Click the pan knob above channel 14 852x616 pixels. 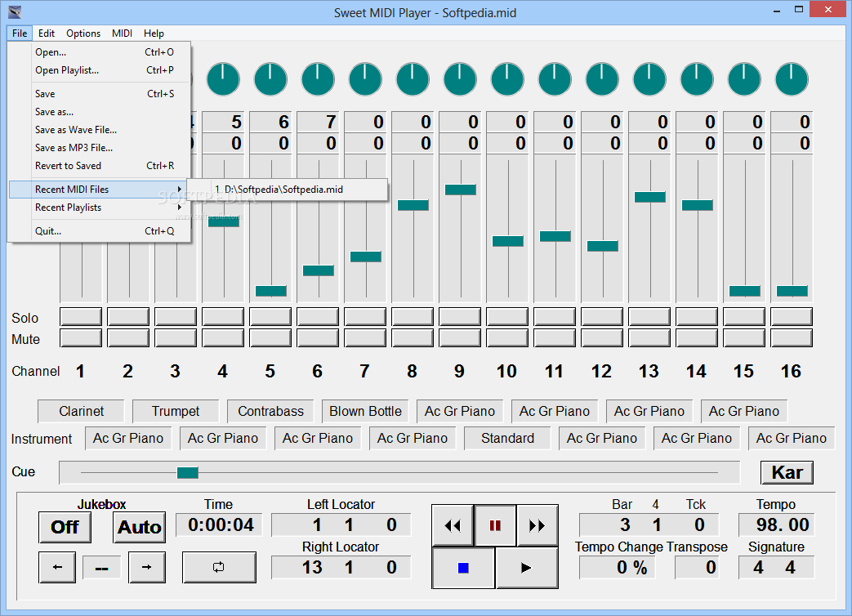click(697, 79)
